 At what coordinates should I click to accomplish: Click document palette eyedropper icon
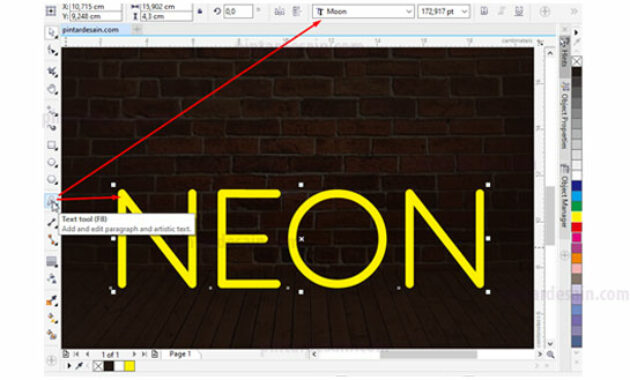[80, 366]
